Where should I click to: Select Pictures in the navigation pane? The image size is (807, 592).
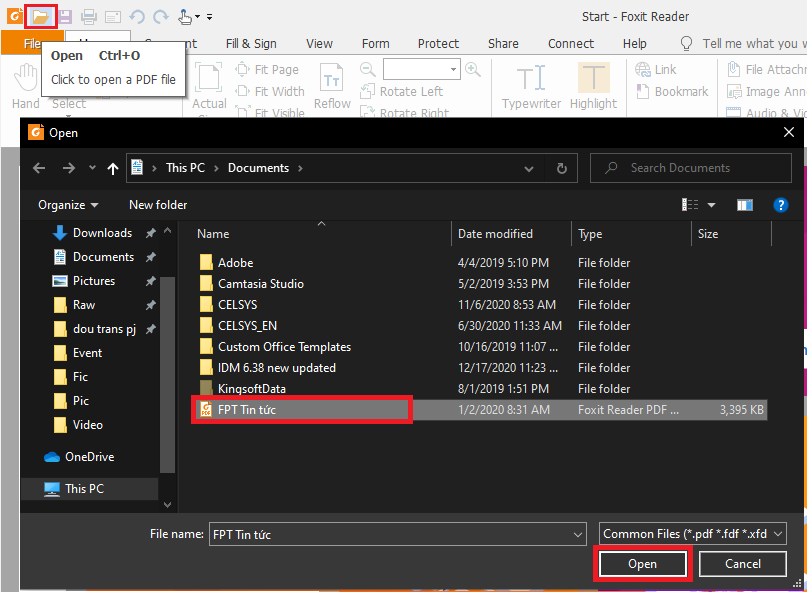93,281
